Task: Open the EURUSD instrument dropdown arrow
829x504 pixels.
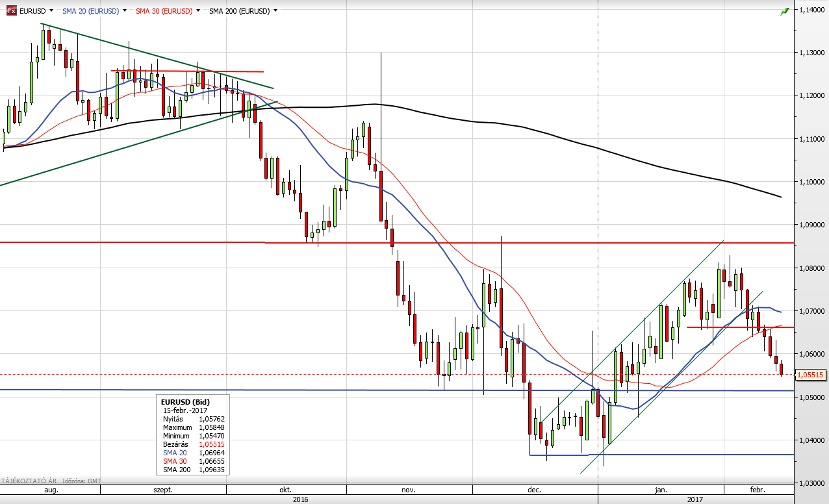Action: [52, 11]
